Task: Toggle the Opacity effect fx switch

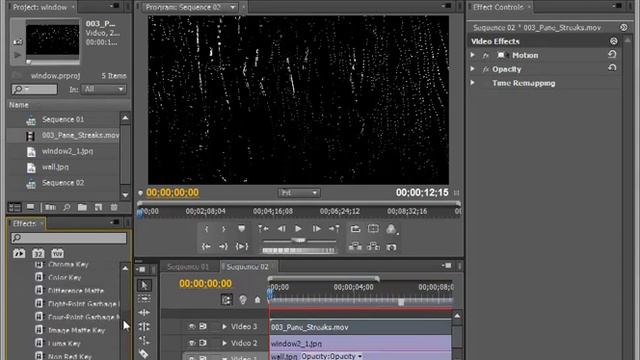Action: click(486, 69)
